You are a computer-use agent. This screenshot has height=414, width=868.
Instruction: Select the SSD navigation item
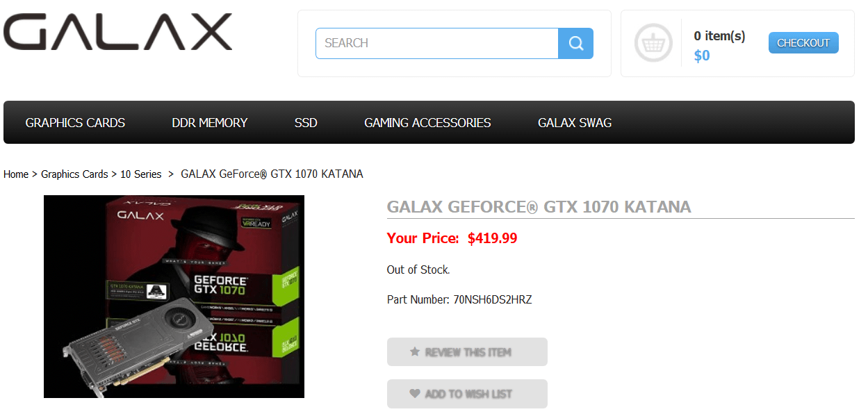306,123
